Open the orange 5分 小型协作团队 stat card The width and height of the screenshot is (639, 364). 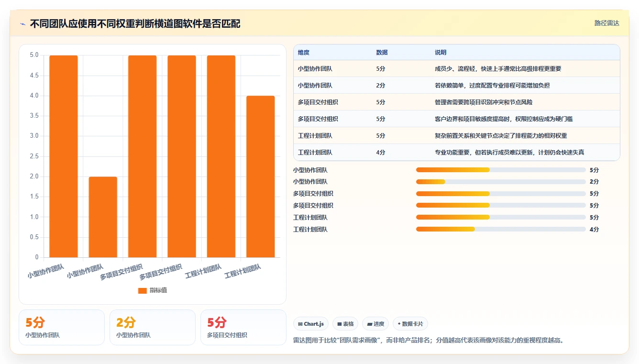(x=62, y=327)
